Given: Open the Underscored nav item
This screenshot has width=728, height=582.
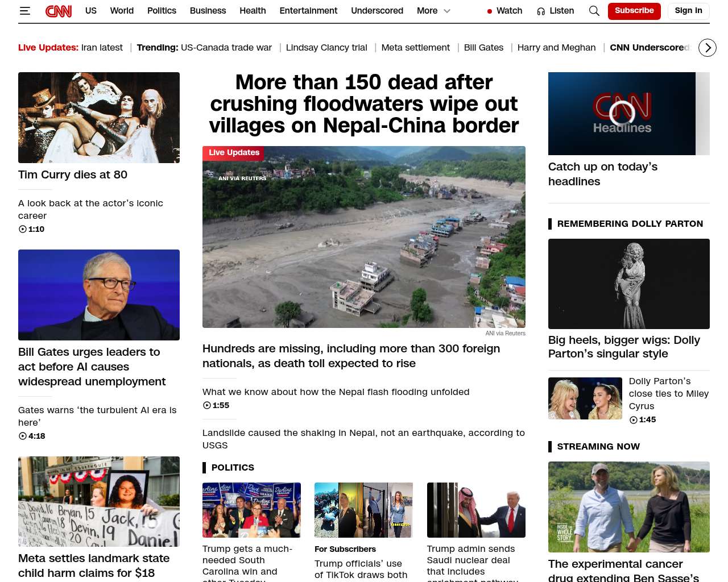Looking at the screenshot, I should pyautogui.click(x=377, y=11).
